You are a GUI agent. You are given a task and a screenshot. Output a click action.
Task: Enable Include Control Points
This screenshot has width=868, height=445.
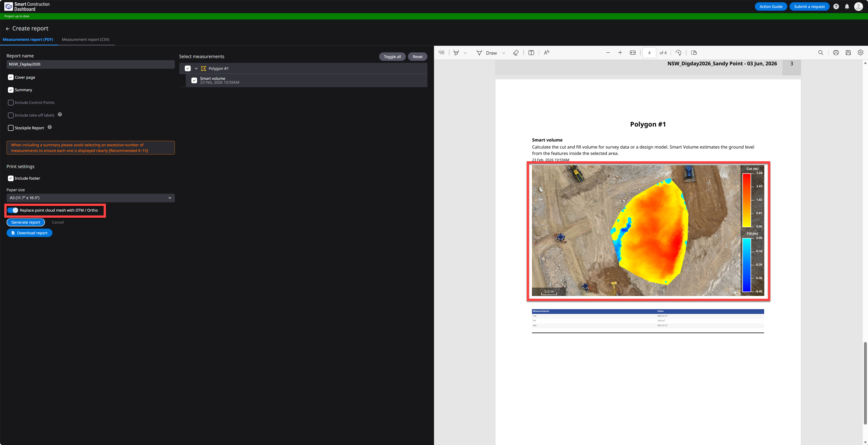click(x=11, y=103)
